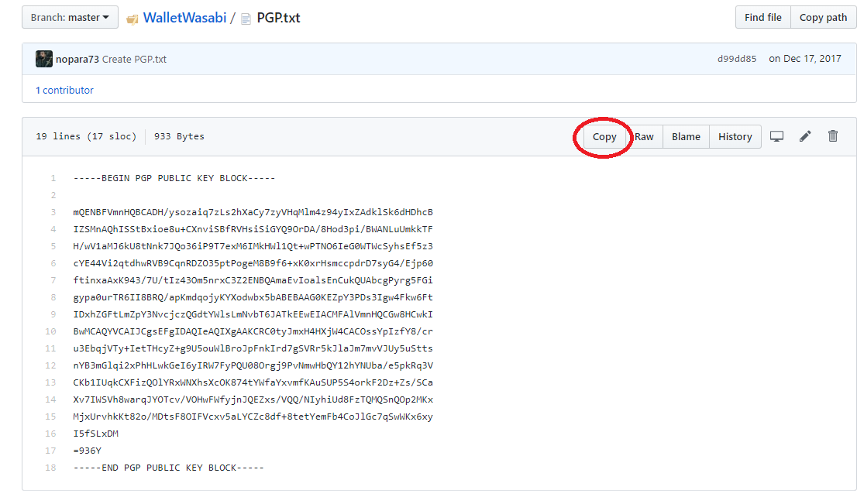Open commit d99dd85

pos(737,59)
